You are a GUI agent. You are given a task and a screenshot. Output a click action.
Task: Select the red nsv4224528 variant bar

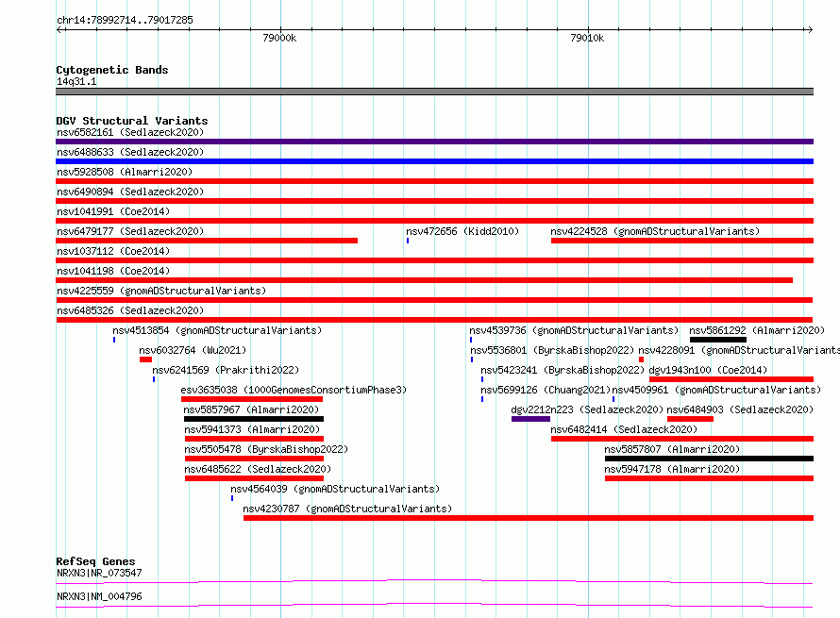coord(682,241)
